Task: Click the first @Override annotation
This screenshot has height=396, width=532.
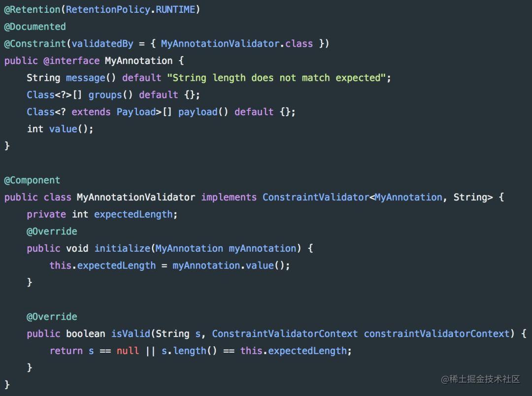Action: point(52,231)
